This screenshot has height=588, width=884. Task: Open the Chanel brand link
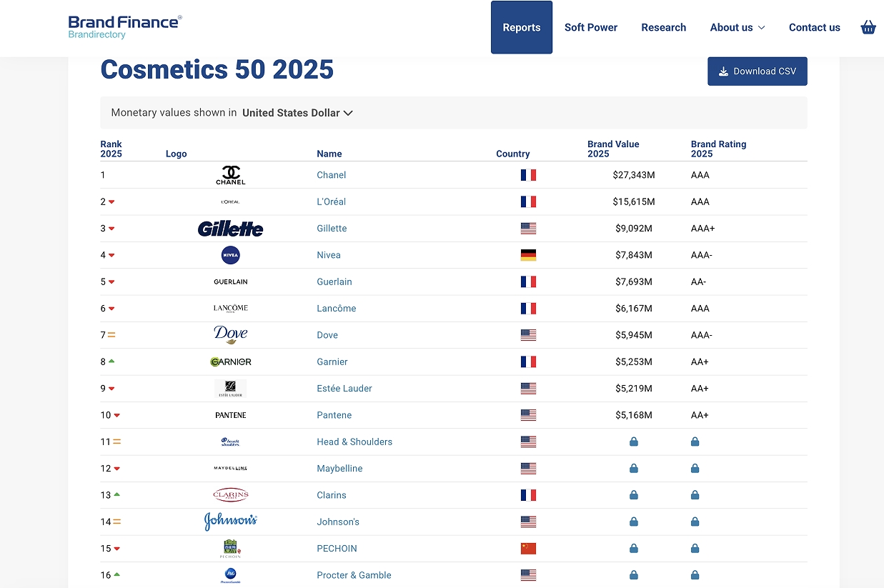pyautogui.click(x=332, y=175)
